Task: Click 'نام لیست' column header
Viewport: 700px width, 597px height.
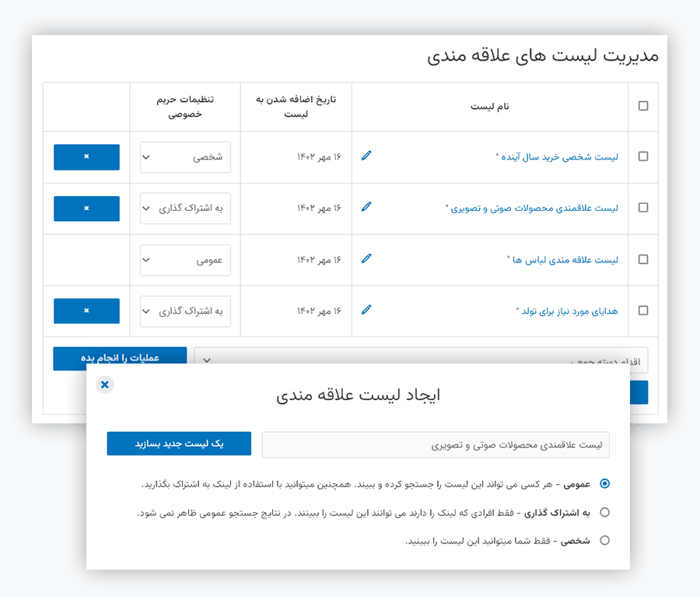Action: [x=490, y=107]
